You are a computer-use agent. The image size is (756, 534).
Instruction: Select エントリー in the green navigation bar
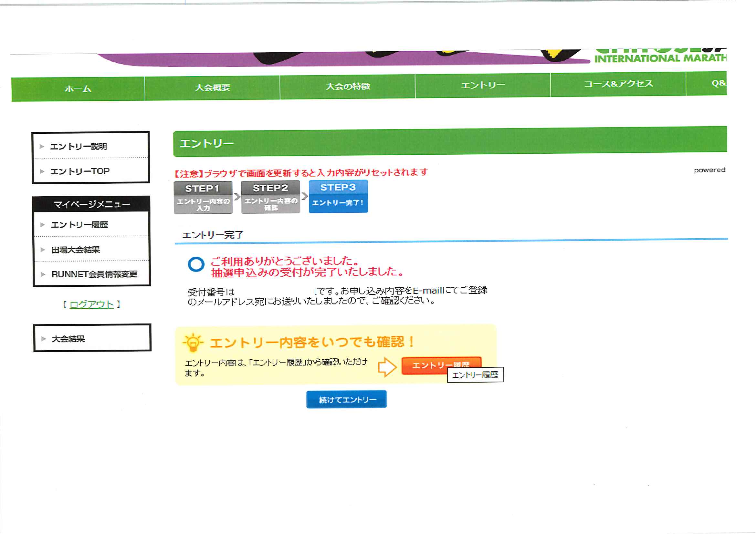pos(483,85)
